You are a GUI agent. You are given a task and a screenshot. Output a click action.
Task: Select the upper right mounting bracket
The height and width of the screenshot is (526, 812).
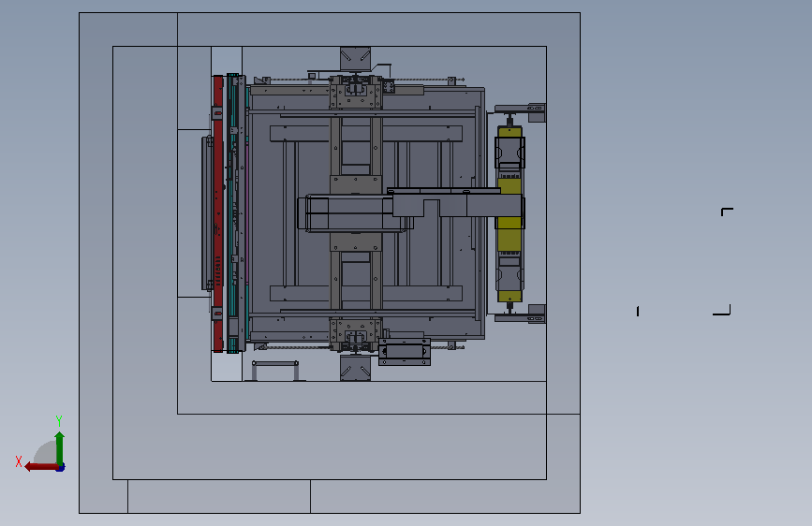point(521,111)
